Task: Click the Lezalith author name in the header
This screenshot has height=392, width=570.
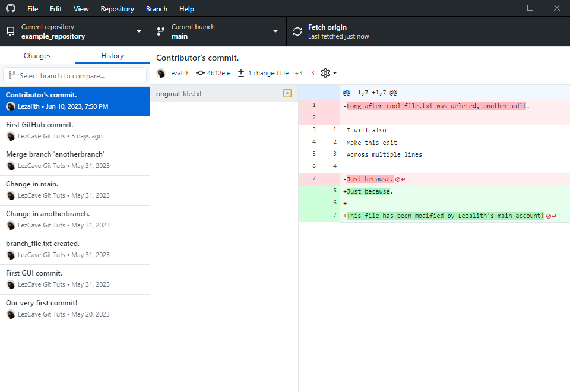Action: click(179, 73)
